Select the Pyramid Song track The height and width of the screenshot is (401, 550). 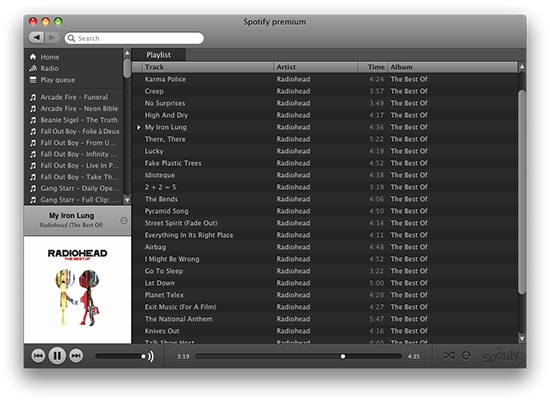point(325,211)
